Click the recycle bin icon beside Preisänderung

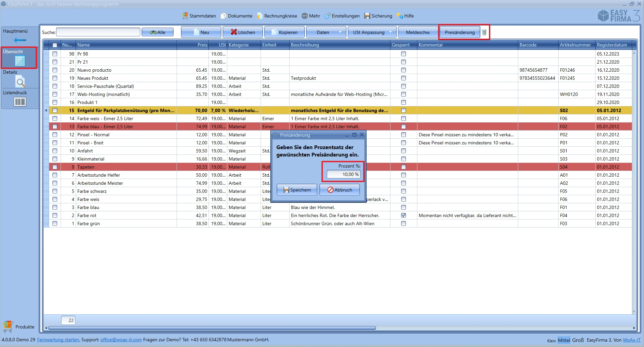[484, 33]
